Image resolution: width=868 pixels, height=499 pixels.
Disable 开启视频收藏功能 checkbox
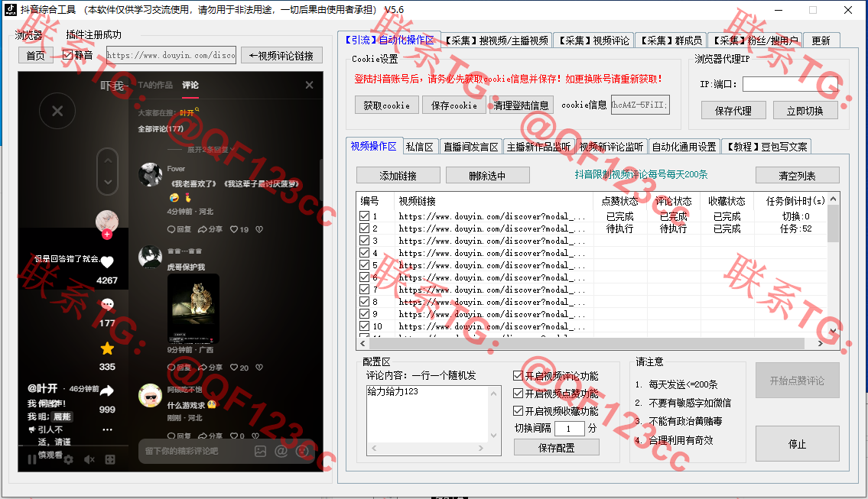pyautogui.click(x=519, y=411)
